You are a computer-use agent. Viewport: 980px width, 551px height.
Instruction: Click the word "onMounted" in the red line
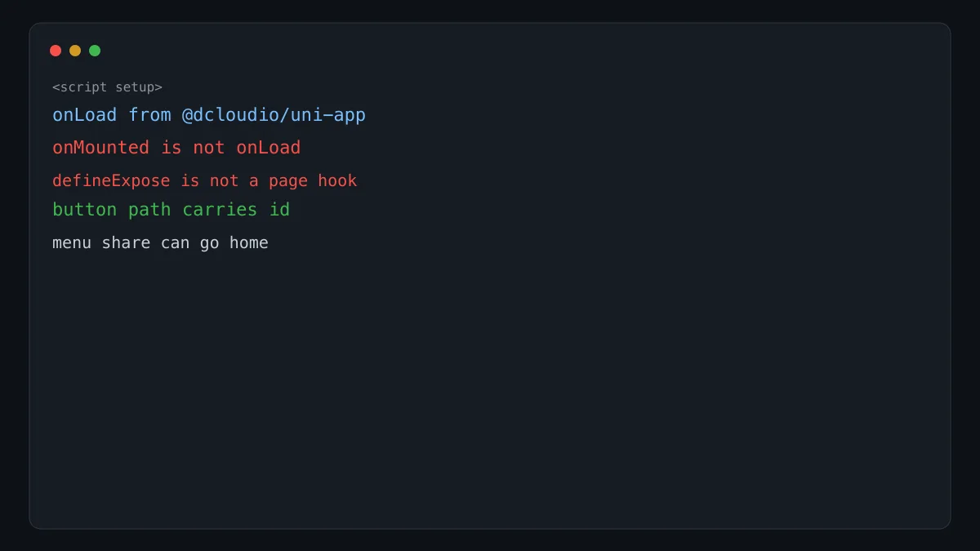(x=100, y=148)
